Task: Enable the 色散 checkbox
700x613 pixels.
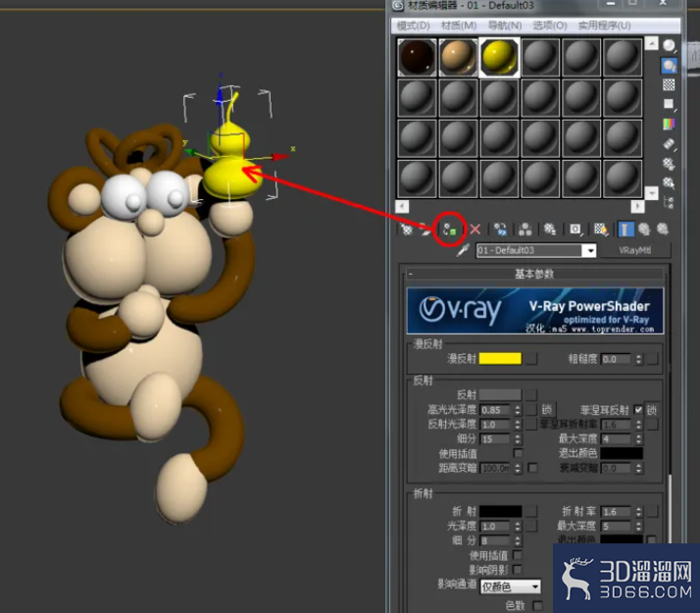Action: [537, 606]
